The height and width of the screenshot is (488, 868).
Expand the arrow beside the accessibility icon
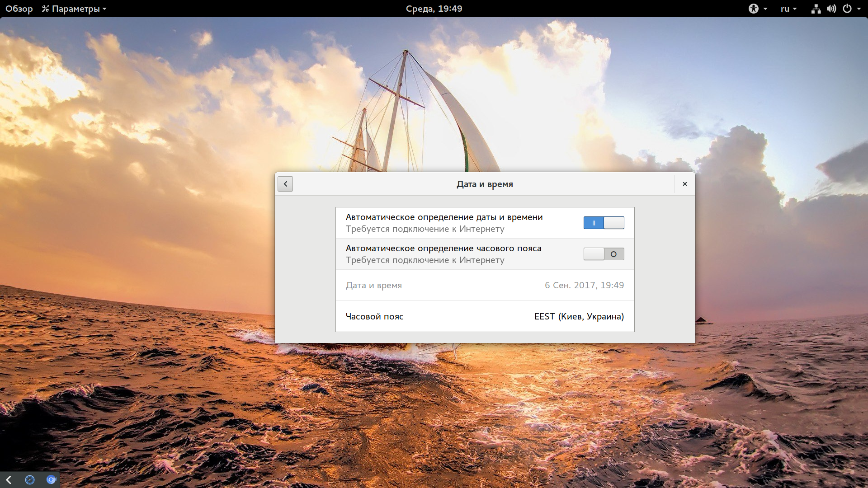click(765, 9)
